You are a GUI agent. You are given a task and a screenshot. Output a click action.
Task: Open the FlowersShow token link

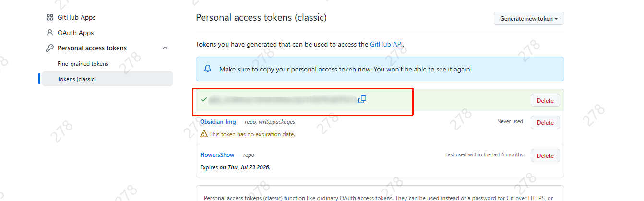pyautogui.click(x=217, y=155)
